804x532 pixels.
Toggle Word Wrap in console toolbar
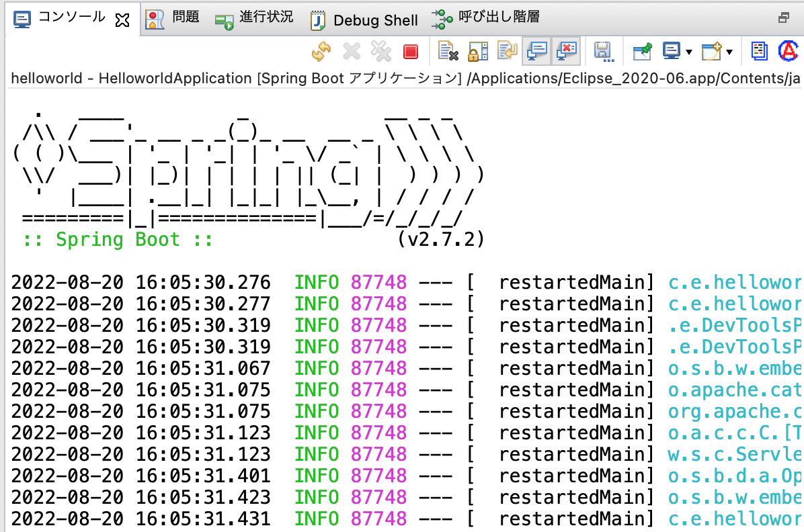coord(506,52)
